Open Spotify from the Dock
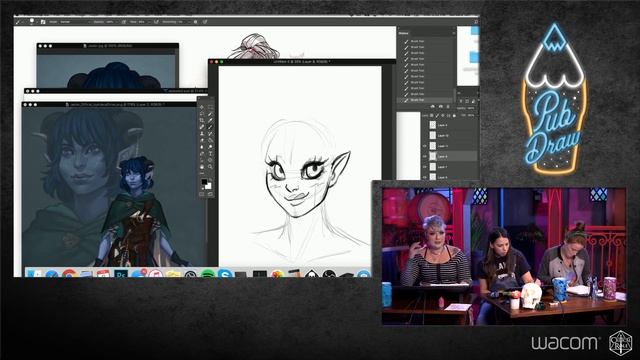 point(207,274)
